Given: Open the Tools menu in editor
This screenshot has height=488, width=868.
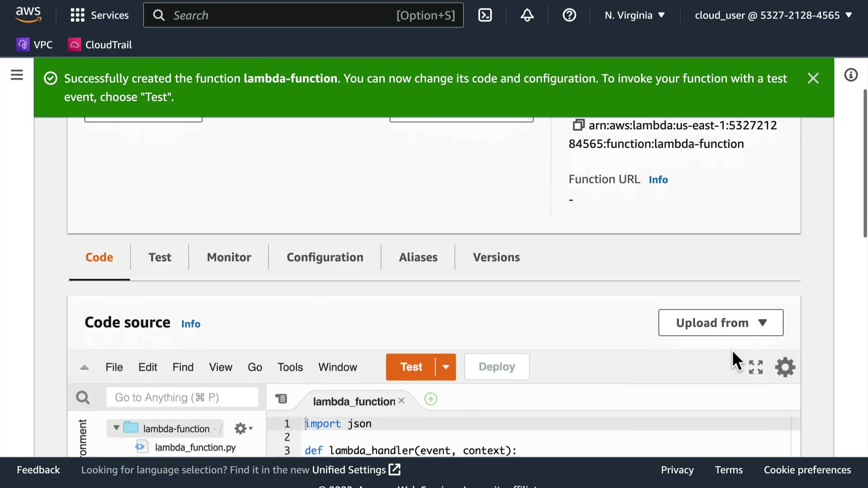Looking at the screenshot, I should 290,367.
